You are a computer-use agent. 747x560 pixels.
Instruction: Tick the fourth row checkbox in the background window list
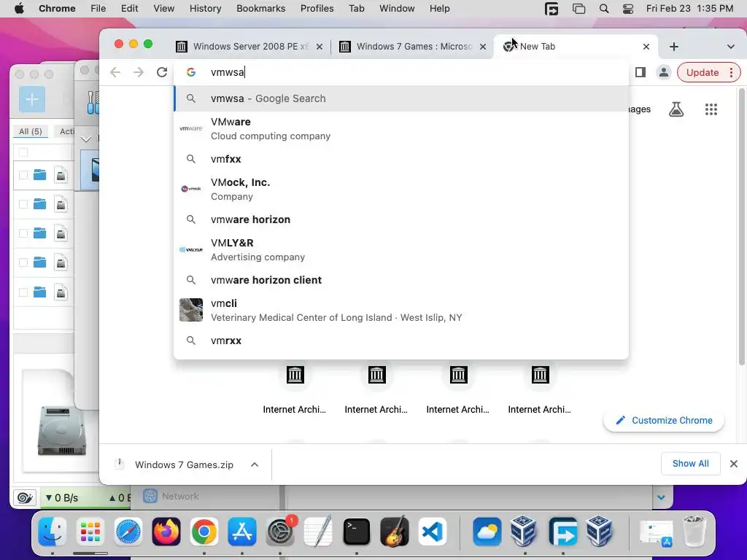click(23, 262)
